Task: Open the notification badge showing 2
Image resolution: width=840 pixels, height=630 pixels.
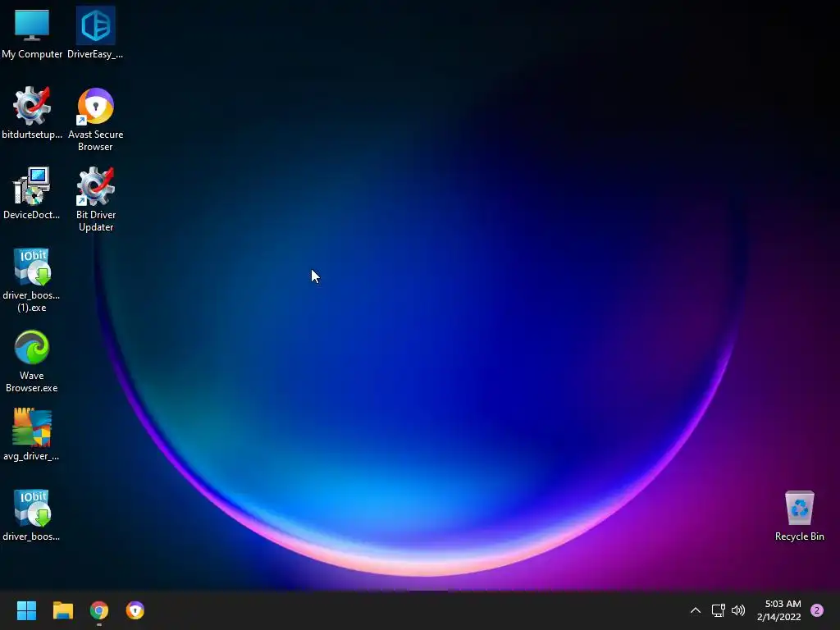Action: click(x=817, y=610)
